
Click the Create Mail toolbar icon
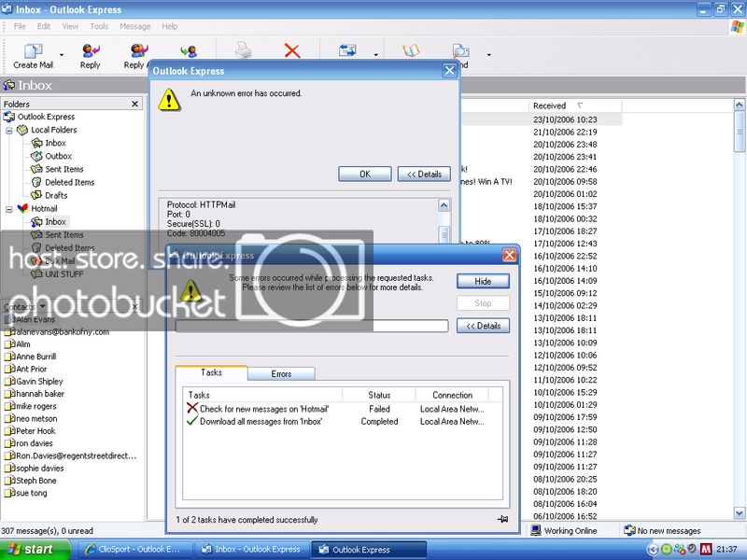(34, 50)
